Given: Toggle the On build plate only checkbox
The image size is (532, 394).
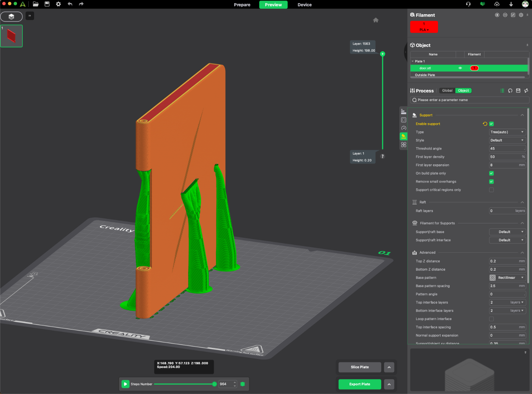Looking at the screenshot, I should click(492, 173).
